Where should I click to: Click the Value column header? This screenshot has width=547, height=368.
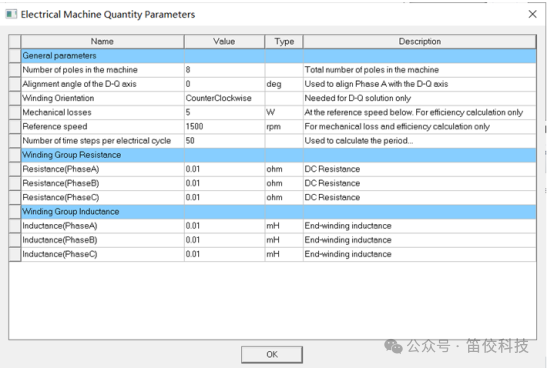pyautogui.click(x=224, y=42)
